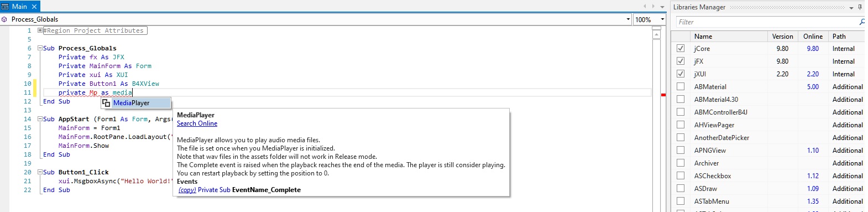
Task: Check the Archiver library
Action: pyautogui.click(x=681, y=163)
